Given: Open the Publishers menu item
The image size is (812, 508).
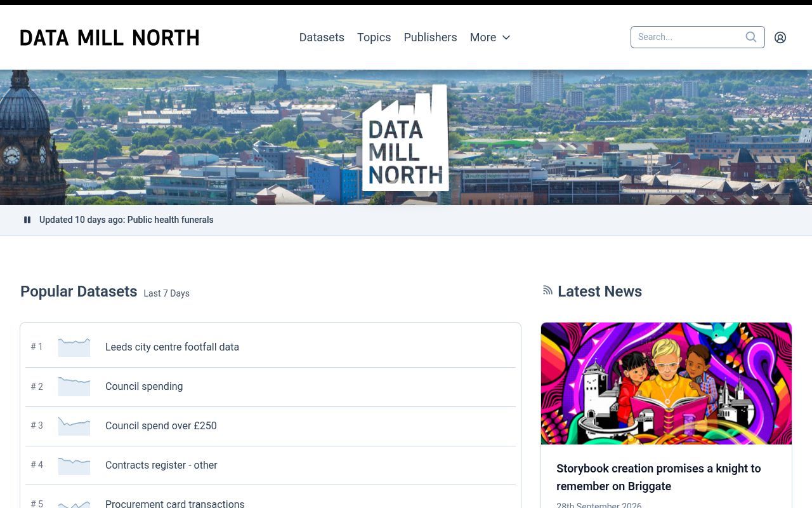Looking at the screenshot, I should pyautogui.click(x=430, y=37).
